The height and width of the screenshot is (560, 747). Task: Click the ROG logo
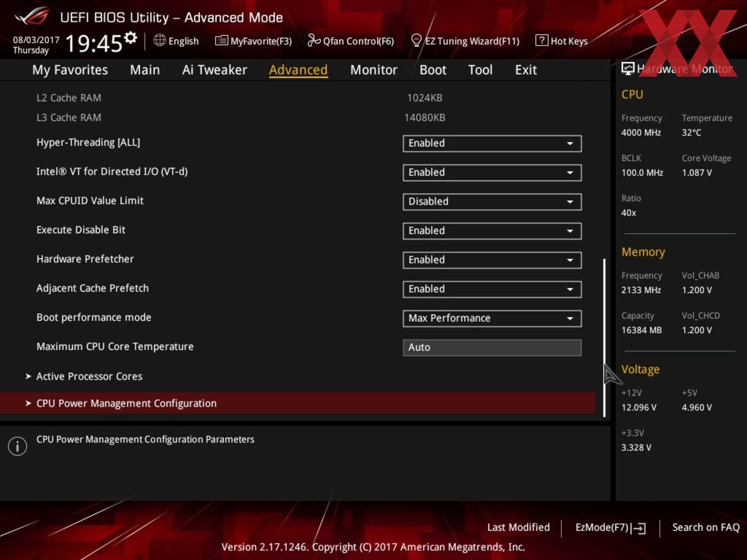tap(32, 17)
